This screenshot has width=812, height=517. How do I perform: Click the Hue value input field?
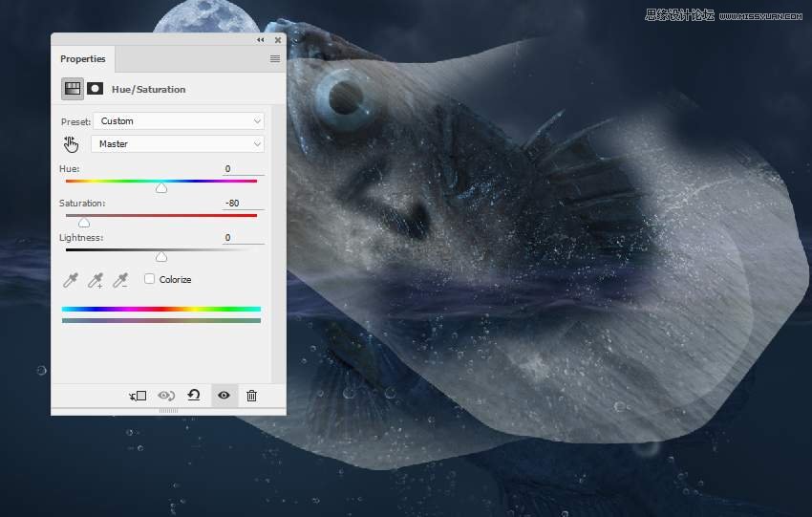(243, 169)
